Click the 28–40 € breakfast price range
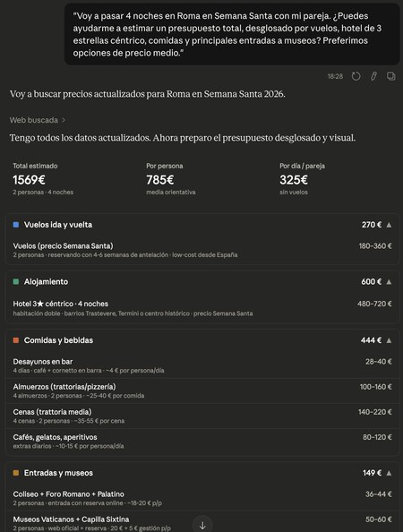 click(x=379, y=362)
